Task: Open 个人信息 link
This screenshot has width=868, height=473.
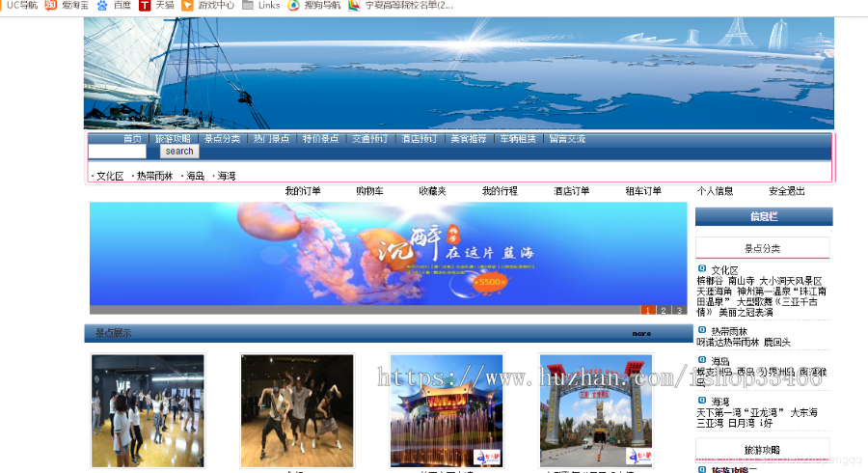Action: point(715,191)
